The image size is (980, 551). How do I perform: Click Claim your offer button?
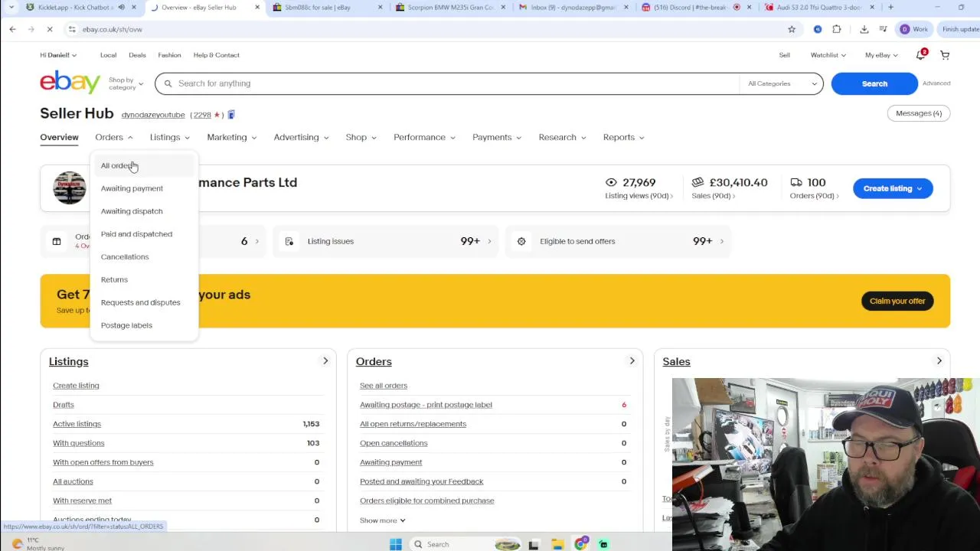click(897, 301)
